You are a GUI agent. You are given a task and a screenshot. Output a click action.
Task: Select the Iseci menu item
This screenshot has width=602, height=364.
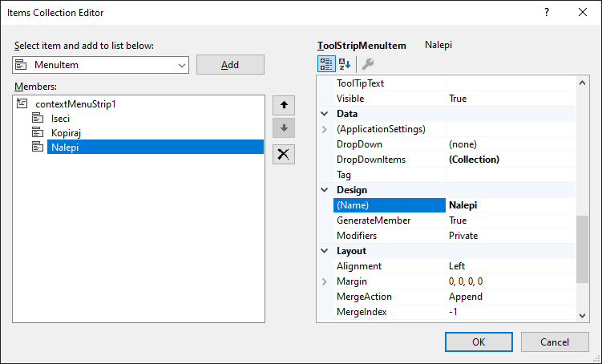[60, 118]
